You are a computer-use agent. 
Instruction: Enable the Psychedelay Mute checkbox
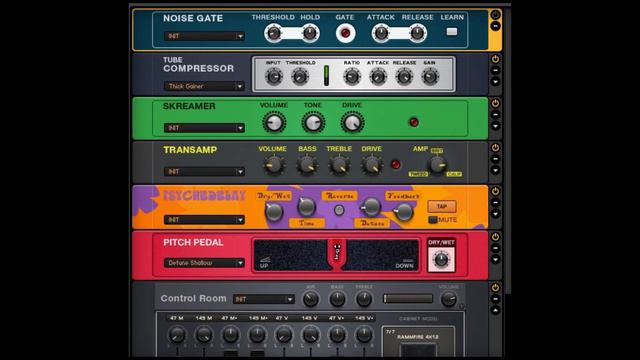click(433, 220)
